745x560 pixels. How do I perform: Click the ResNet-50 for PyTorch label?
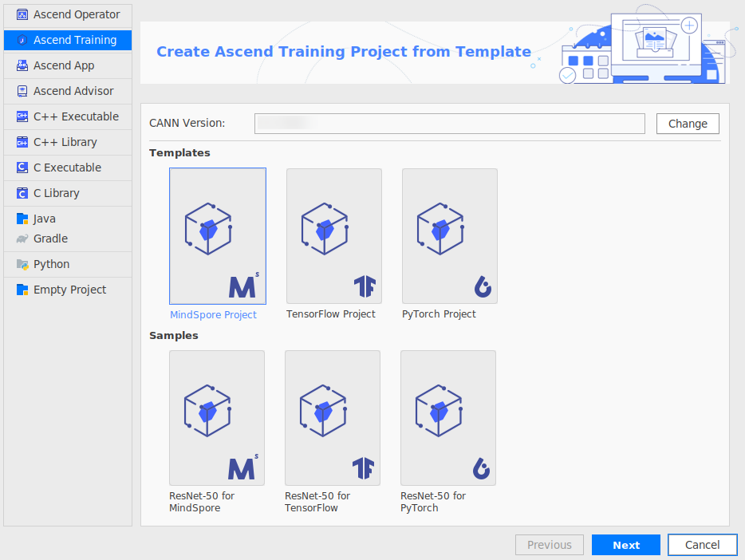pos(433,502)
